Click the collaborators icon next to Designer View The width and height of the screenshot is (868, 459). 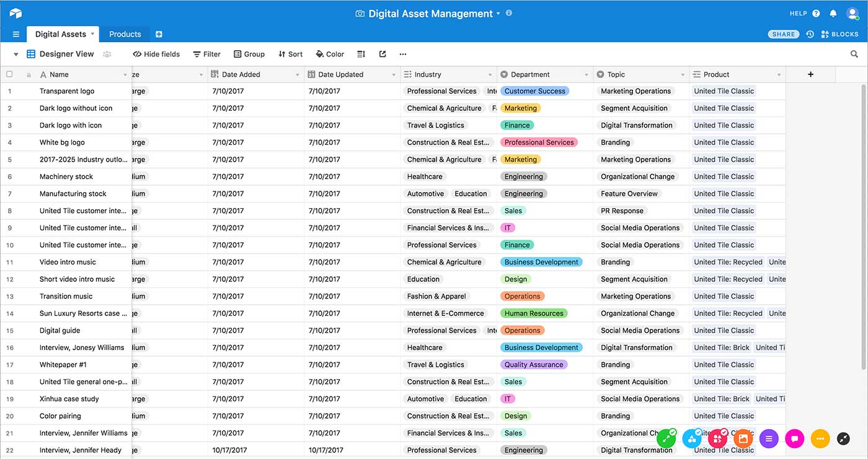[x=107, y=55]
